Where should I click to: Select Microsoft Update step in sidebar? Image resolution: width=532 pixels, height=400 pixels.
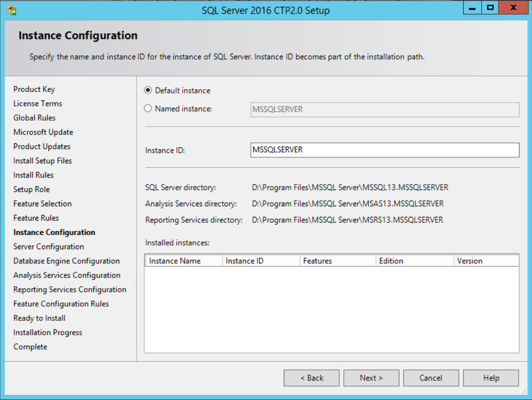(x=43, y=132)
